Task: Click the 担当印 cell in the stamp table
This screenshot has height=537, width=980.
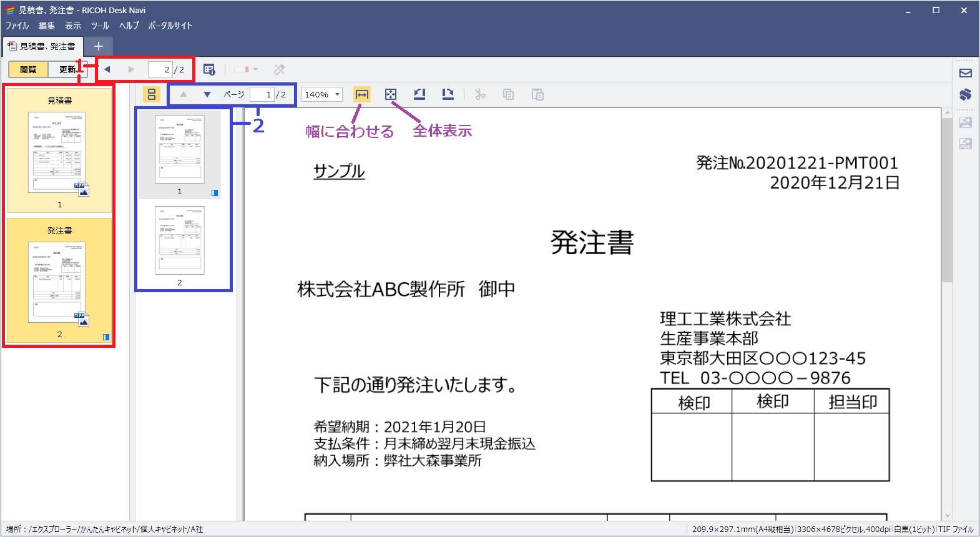Action: [852, 402]
